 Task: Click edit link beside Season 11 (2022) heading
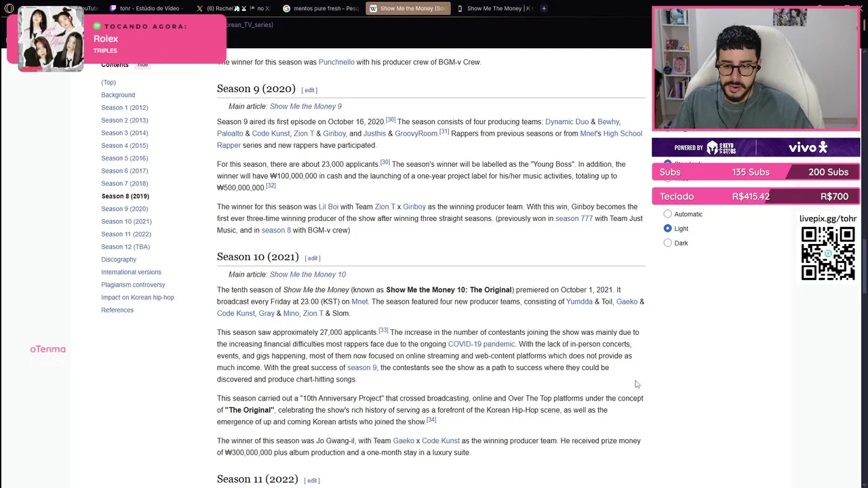coord(312,481)
